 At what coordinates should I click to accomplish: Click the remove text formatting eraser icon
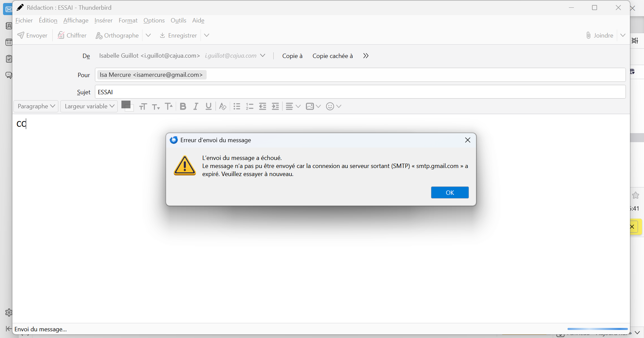(x=222, y=107)
